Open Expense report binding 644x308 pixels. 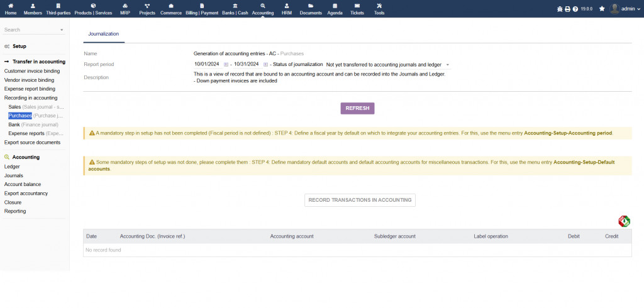point(30,89)
